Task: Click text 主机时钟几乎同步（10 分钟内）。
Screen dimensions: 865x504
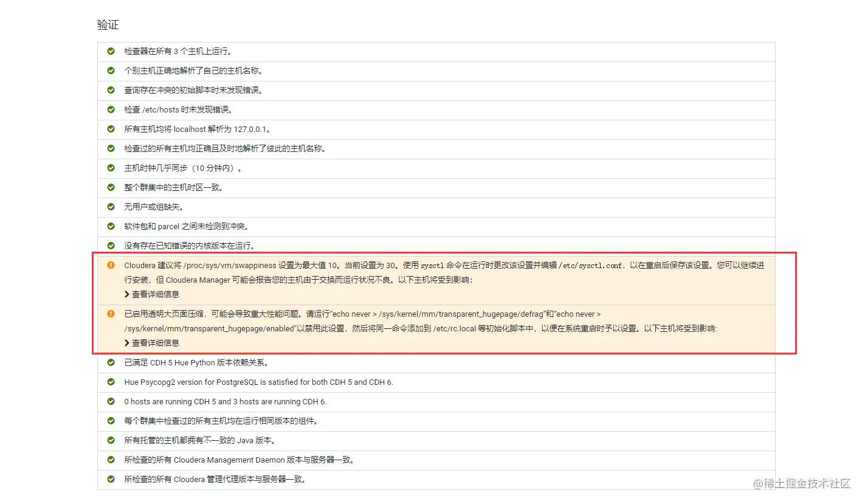Action: [x=183, y=168]
